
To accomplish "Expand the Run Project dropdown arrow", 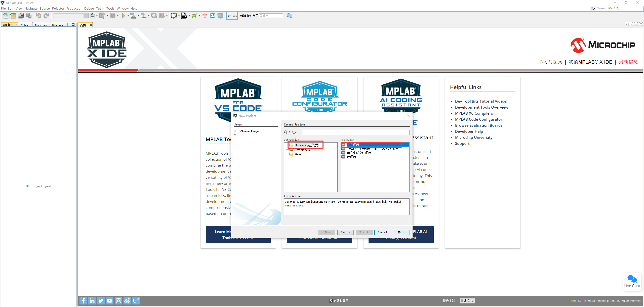I will coord(128,16).
